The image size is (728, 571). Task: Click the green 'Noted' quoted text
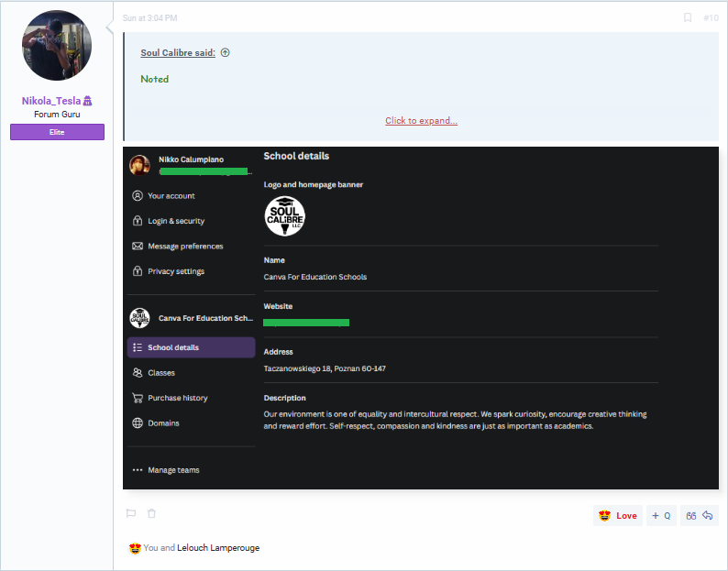155,79
